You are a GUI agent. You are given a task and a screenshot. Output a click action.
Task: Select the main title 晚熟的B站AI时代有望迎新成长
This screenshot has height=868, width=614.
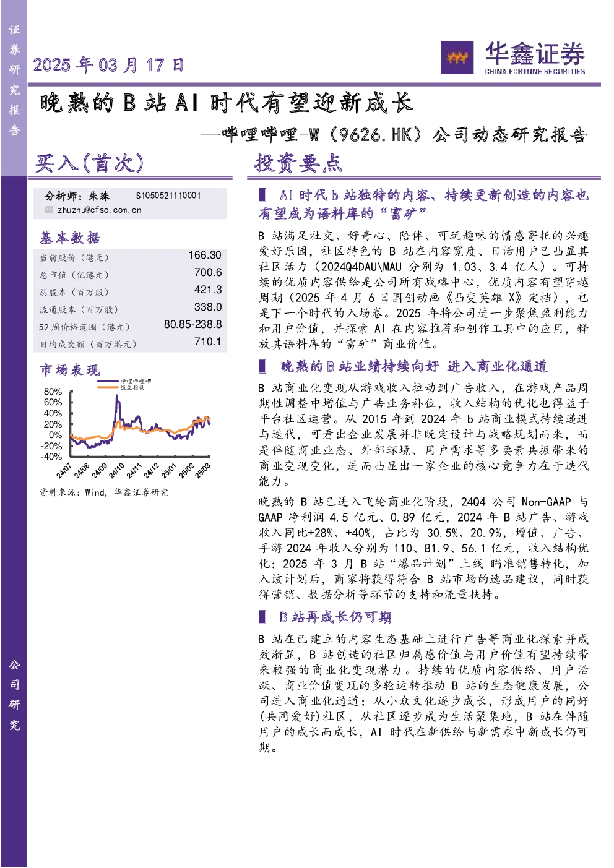point(227,103)
